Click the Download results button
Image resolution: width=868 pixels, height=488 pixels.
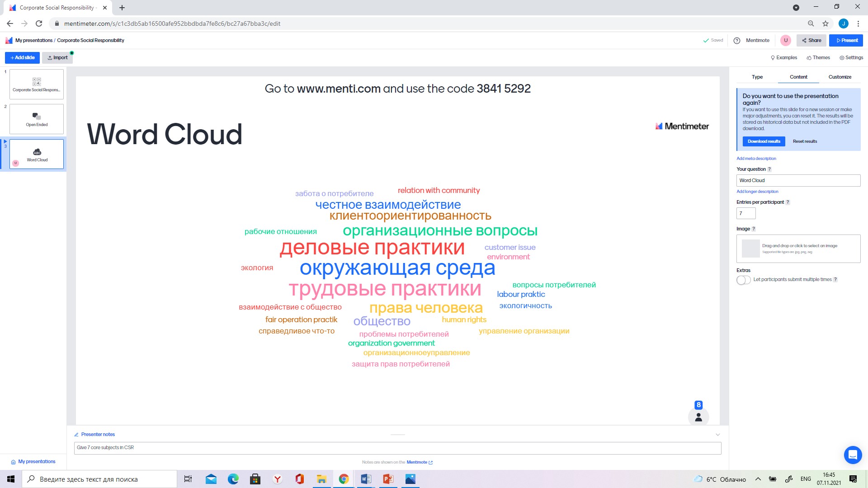tap(764, 141)
